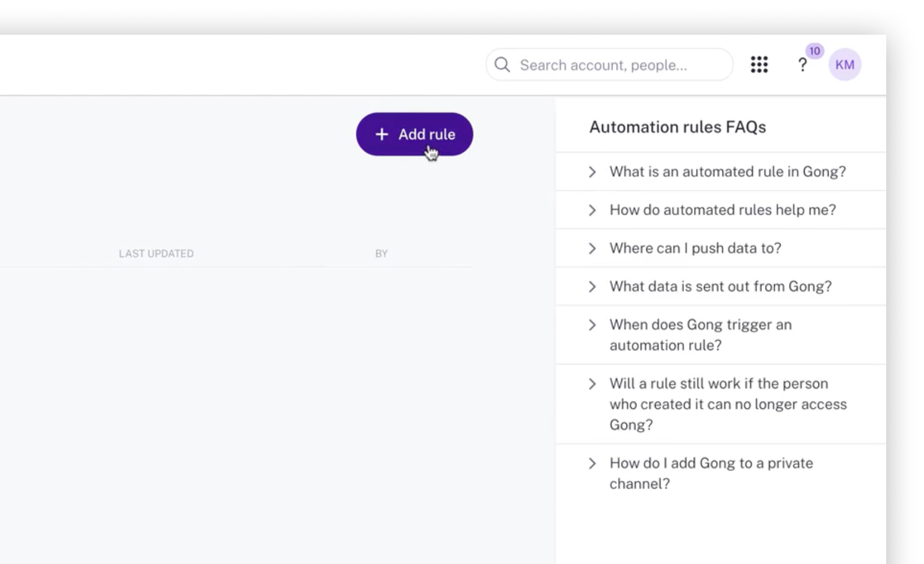Screen dimensions: 924x564
Task: Click the 10 notification badge on help
Action: [815, 51]
